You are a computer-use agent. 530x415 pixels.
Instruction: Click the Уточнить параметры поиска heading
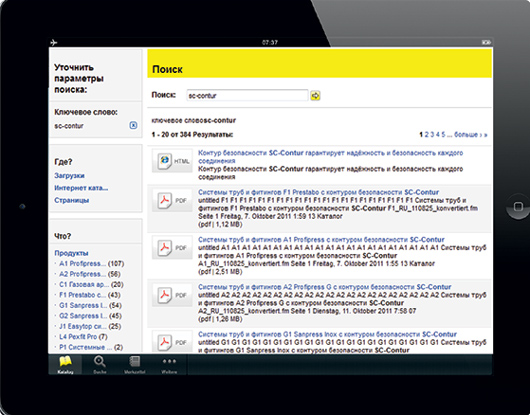click(79, 78)
